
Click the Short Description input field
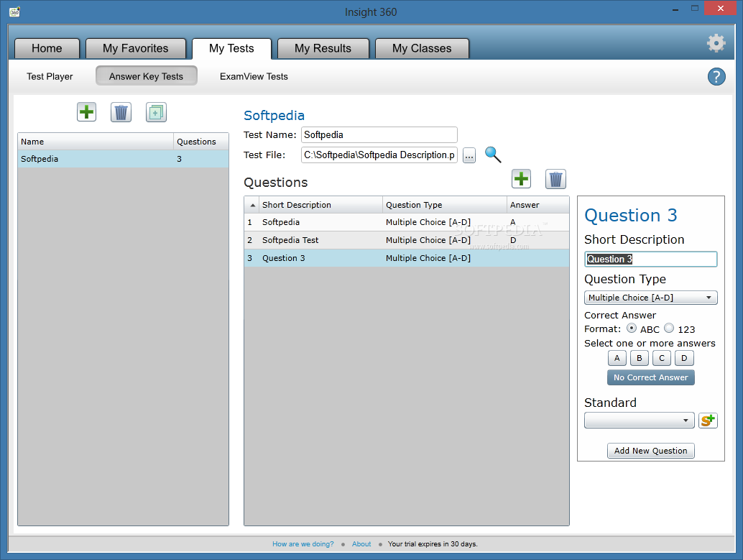pyautogui.click(x=651, y=259)
